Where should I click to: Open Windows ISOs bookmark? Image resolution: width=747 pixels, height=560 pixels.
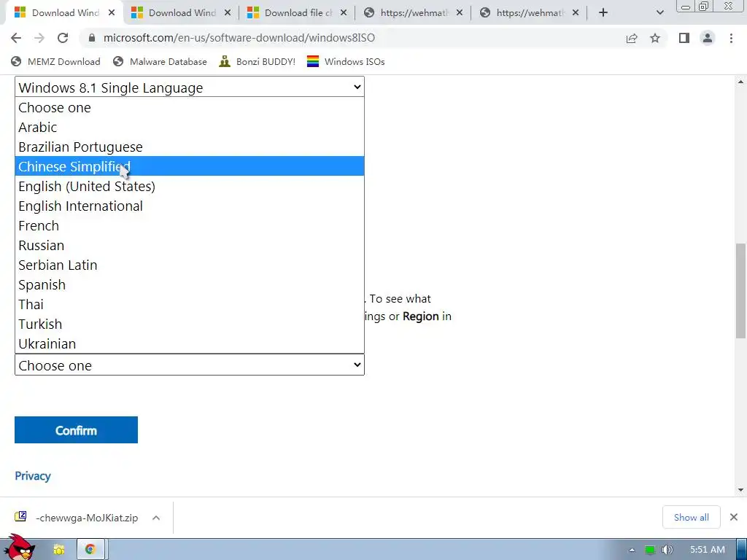(x=346, y=62)
